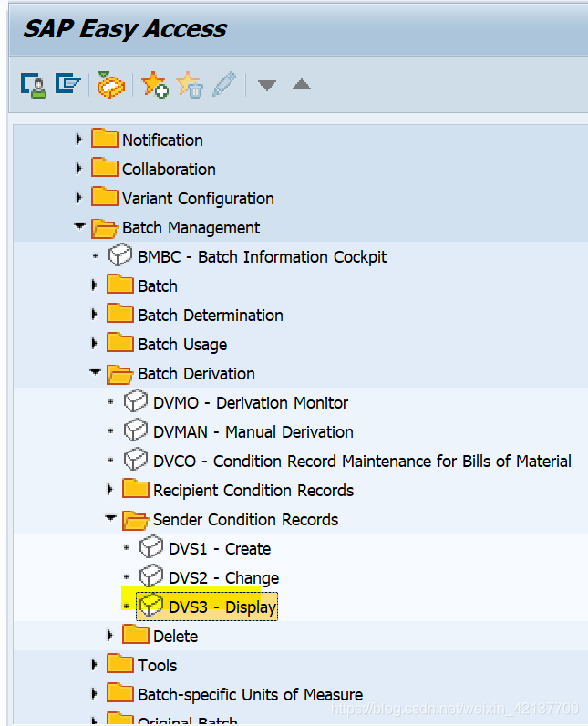
Task: Select DVMAN - Manual Derivation entry
Action: [x=253, y=432]
